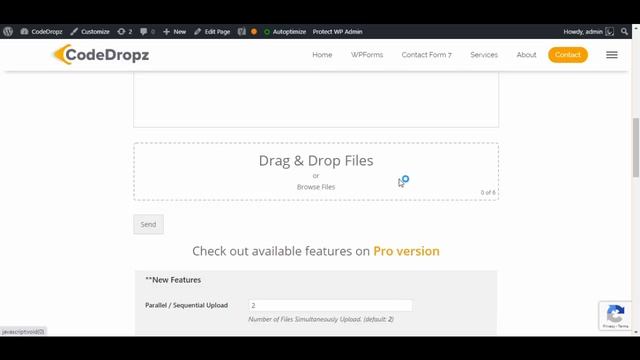The image size is (640, 360).
Task: Open the Services nav link
Action: tap(484, 55)
